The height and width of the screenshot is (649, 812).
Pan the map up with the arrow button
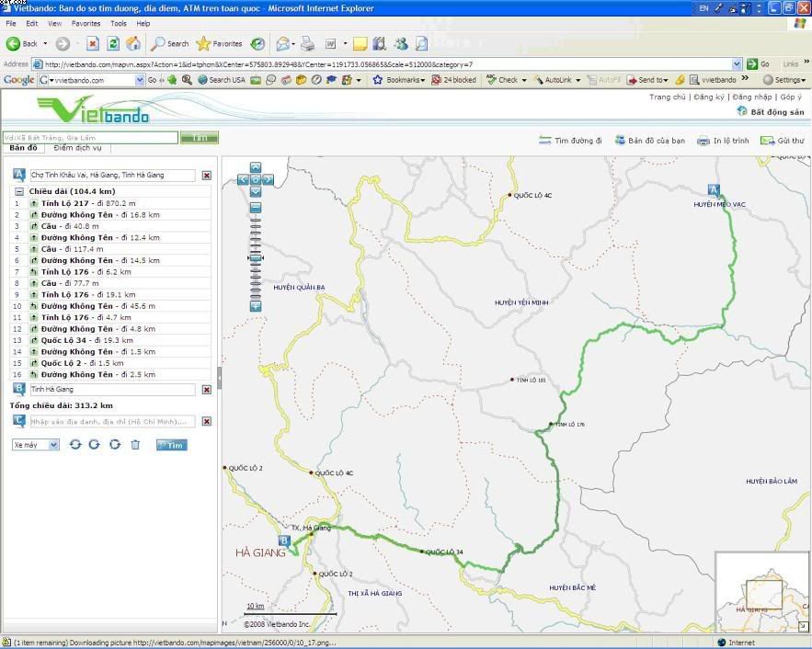pos(256,167)
